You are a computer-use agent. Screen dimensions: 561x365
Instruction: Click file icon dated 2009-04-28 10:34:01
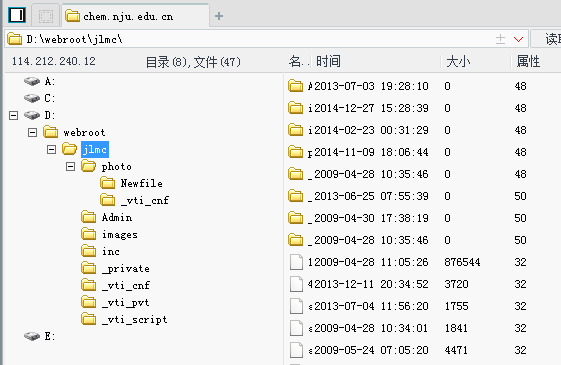pyautogui.click(x=296, y=328)
